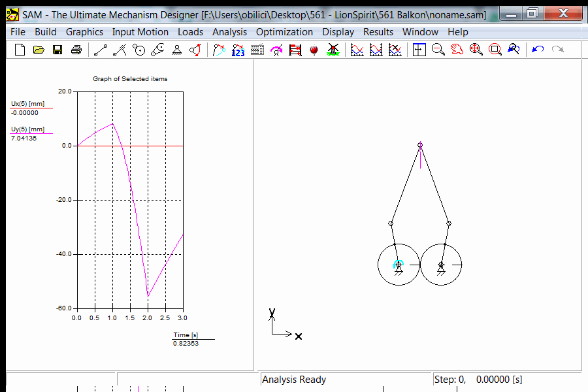The height and width of the screenshot is (392, 588).
Task: Open the Analysis menu
Action: [x=229, y=31]
